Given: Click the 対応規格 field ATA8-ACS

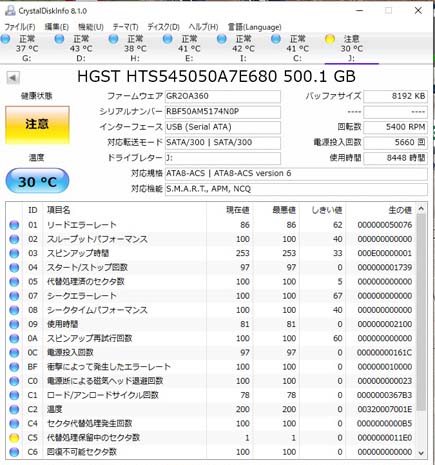Looking at the screenshot, I should (x=296, y=173).
